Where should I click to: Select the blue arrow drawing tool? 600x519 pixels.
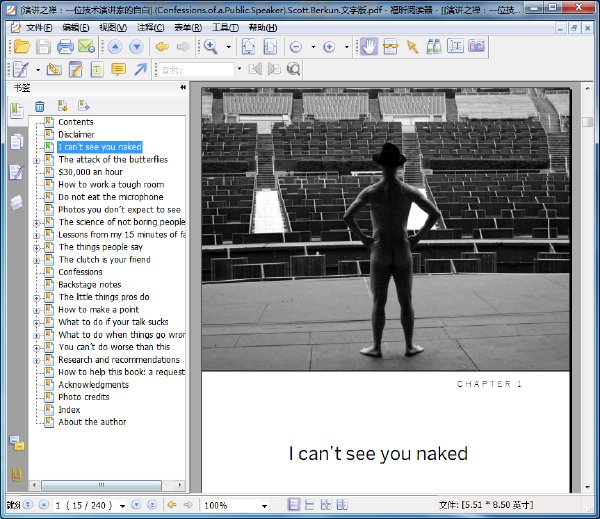coord(140,69)
